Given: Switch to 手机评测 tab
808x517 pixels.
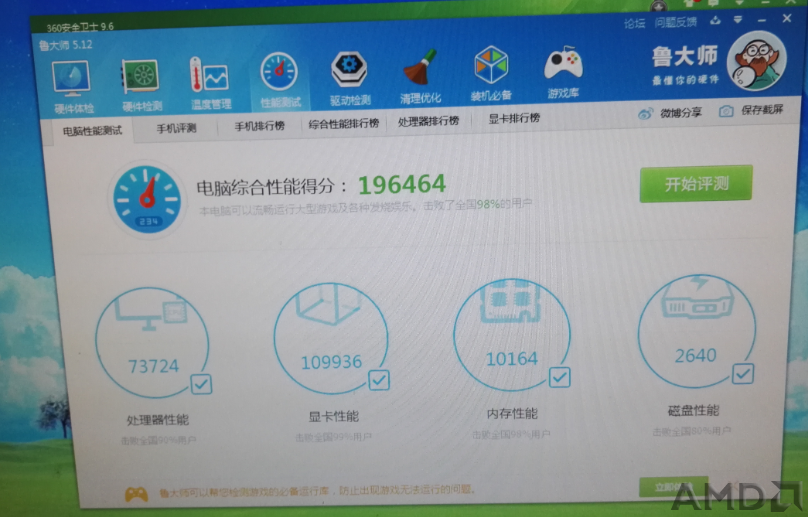Looking at the screenshot, I should [176, 128].
